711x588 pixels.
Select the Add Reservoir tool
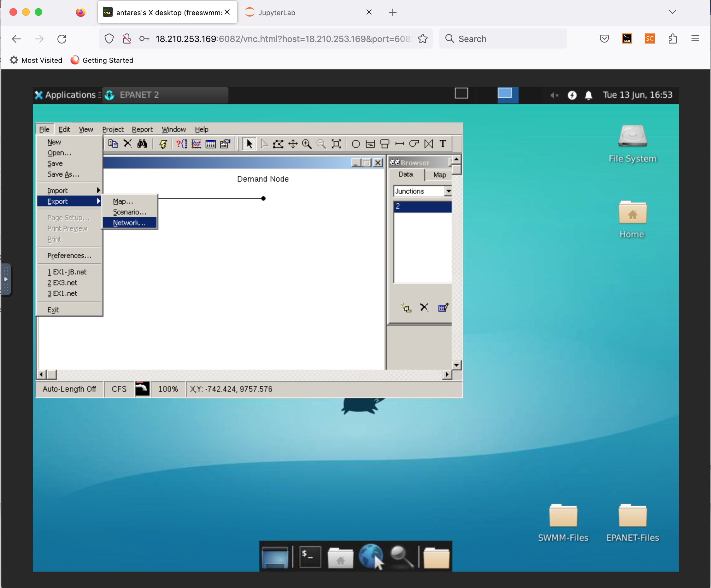370,144
